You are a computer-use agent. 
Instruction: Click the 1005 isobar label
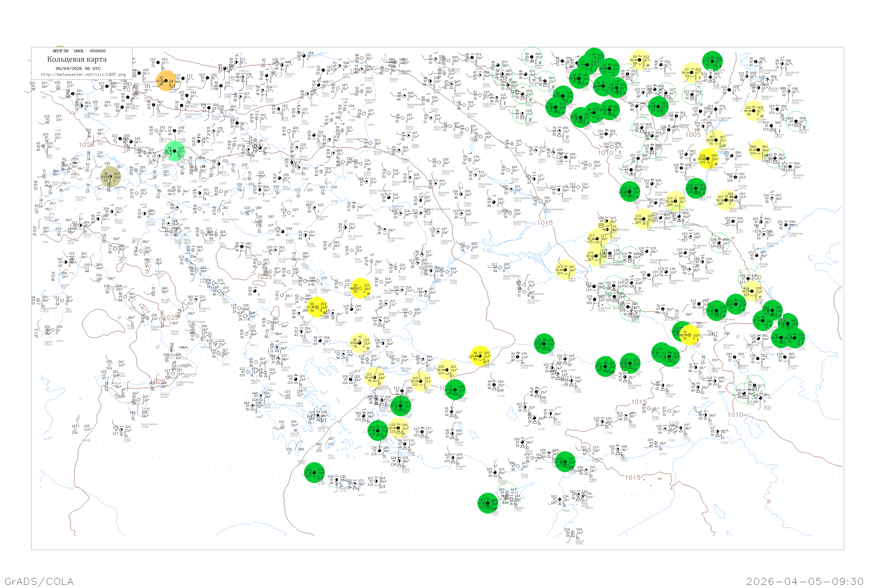[693, 135]
